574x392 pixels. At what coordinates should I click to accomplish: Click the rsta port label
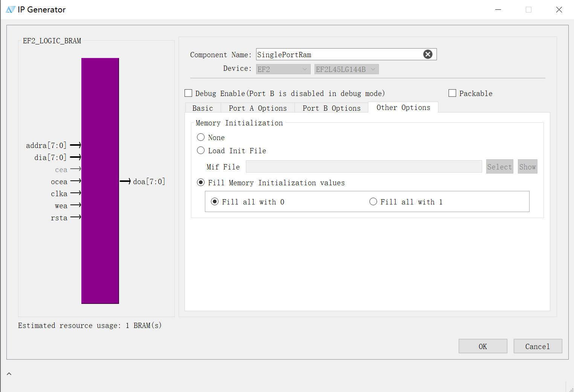[x=59, y=218]
